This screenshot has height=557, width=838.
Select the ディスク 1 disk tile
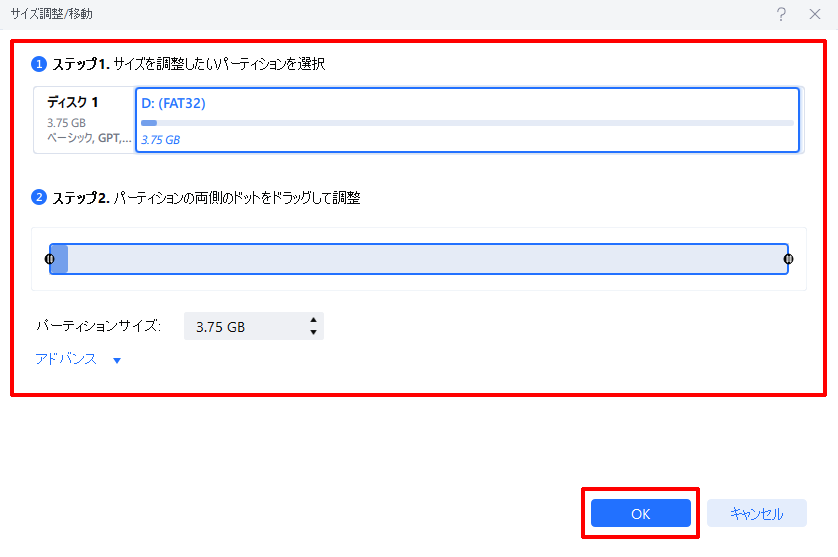click(x=84, y=120)
